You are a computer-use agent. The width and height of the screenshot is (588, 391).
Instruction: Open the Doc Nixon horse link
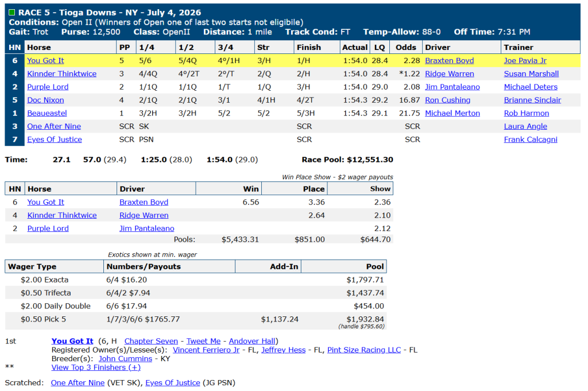click(45, 100)
